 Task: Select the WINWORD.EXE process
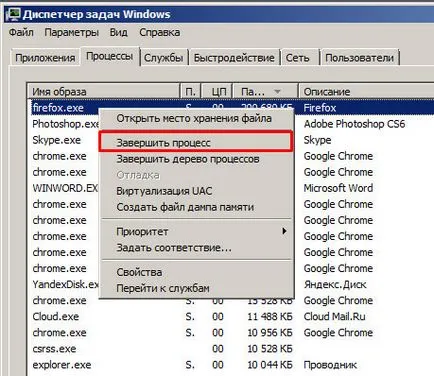pyautogui.click(x=65, y=188)
